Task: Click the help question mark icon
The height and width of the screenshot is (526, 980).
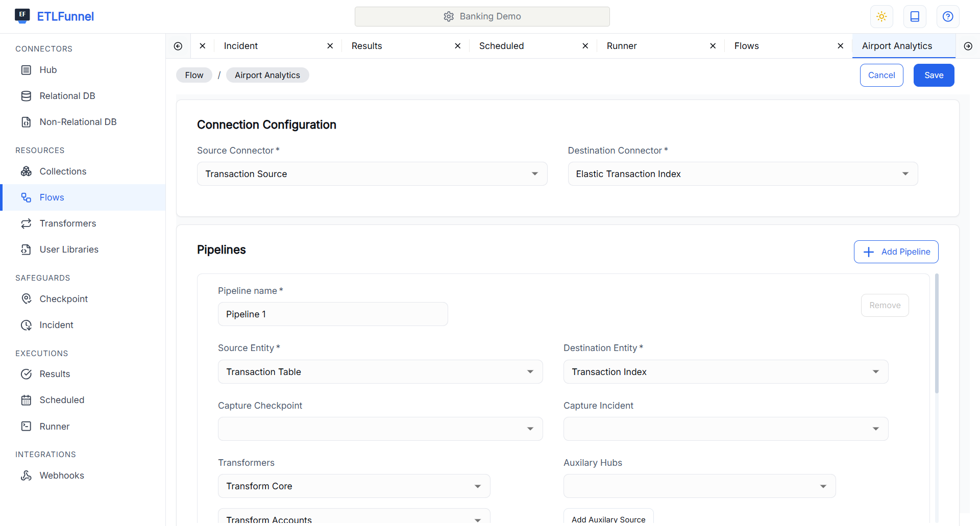Action: [x=948, y=16]
